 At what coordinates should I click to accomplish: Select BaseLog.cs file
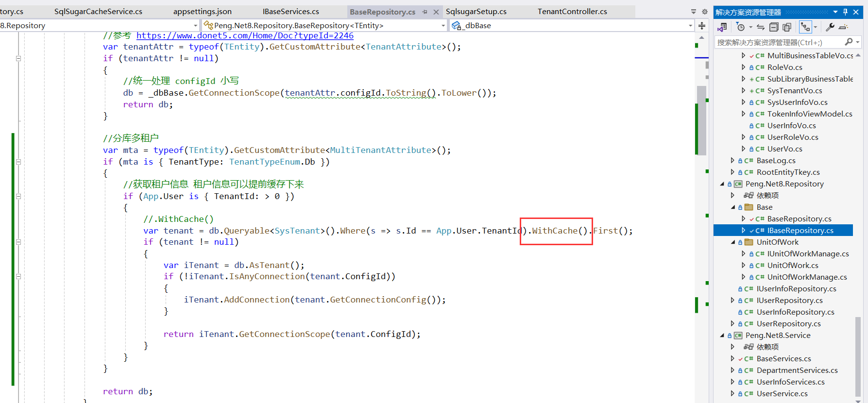[x=776, y=161]
